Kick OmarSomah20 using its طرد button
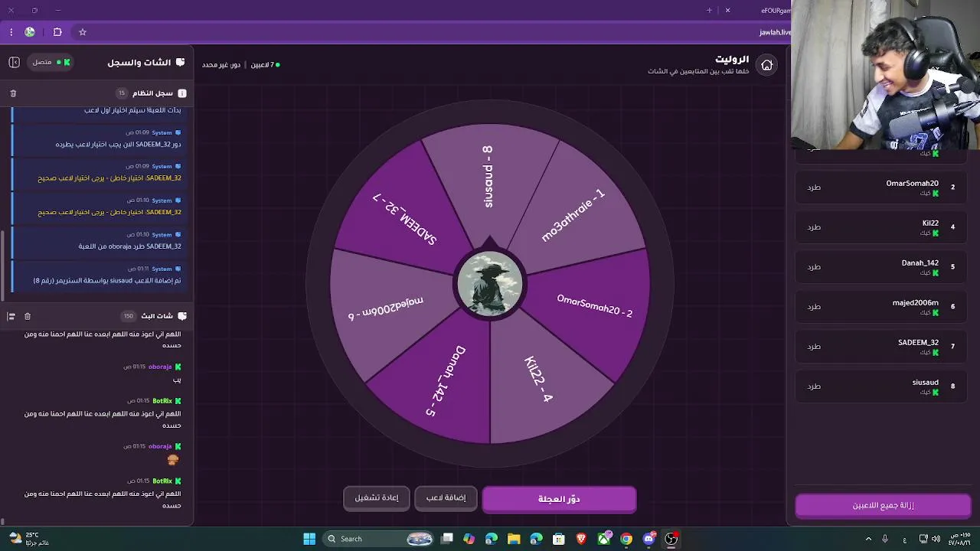Image resolution: width=980 pixels, height=551 pixels. [x=814, y=187]
